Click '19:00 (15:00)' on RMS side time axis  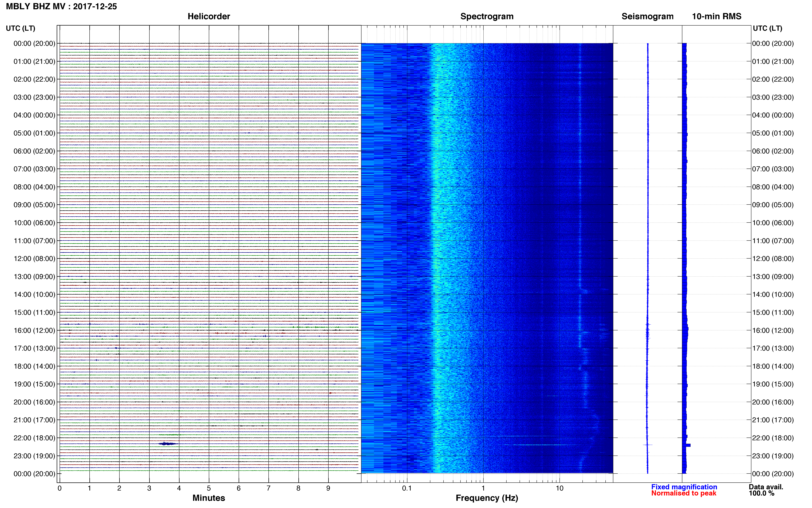click(x=773, y=384)
